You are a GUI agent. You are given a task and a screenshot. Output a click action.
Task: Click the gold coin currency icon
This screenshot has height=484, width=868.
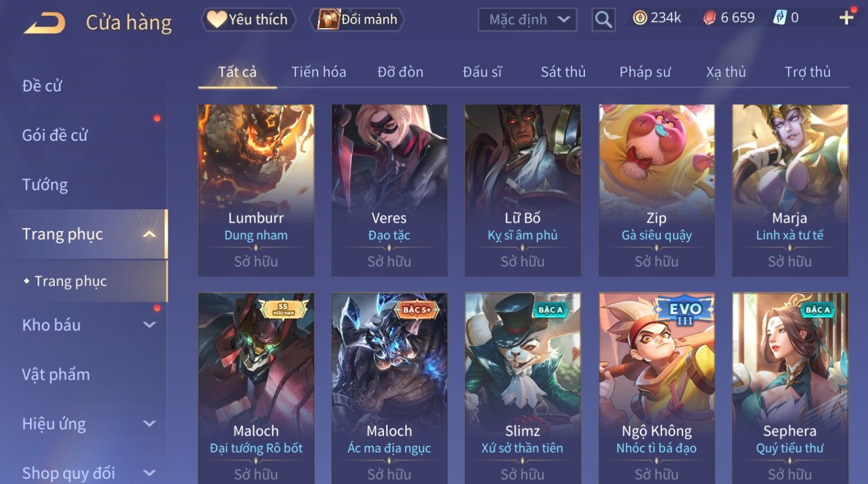click(x=640, y=18)
